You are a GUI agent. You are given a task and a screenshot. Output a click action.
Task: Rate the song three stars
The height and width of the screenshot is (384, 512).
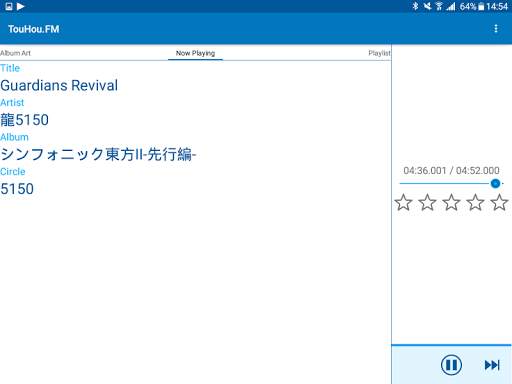(x=451, y=202)
